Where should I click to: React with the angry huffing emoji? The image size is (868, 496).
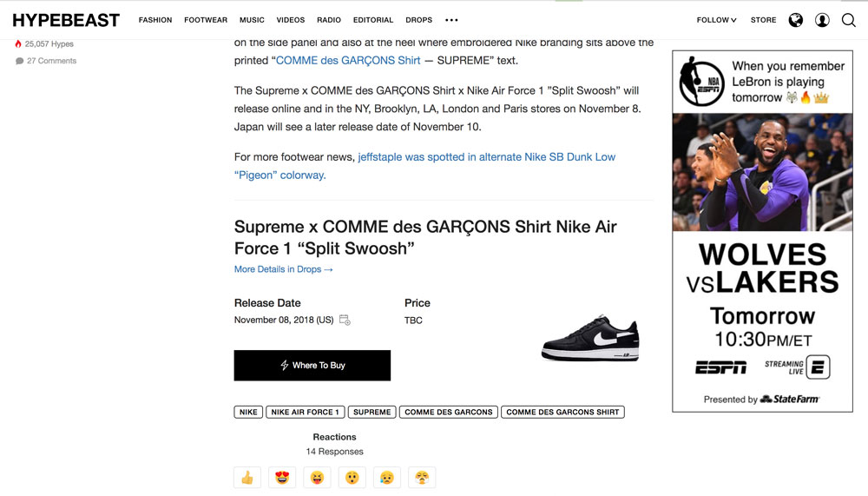tap(422, 478)
